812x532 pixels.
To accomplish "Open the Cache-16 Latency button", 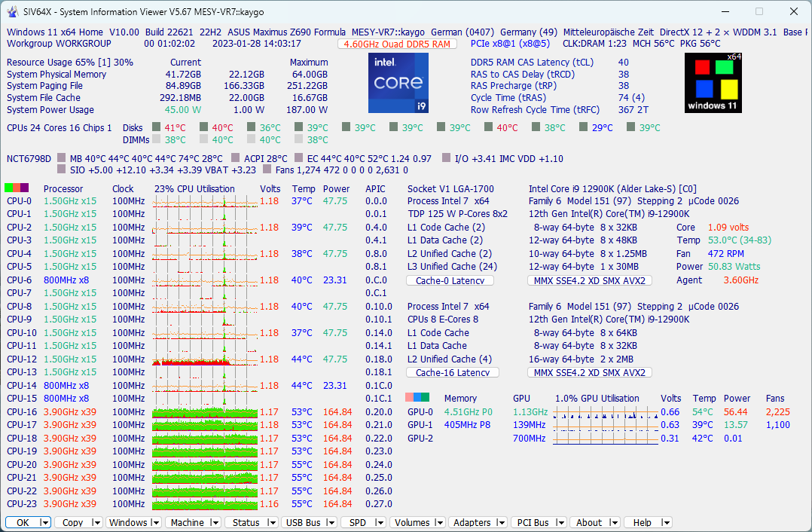I will [x=453, y=372].
